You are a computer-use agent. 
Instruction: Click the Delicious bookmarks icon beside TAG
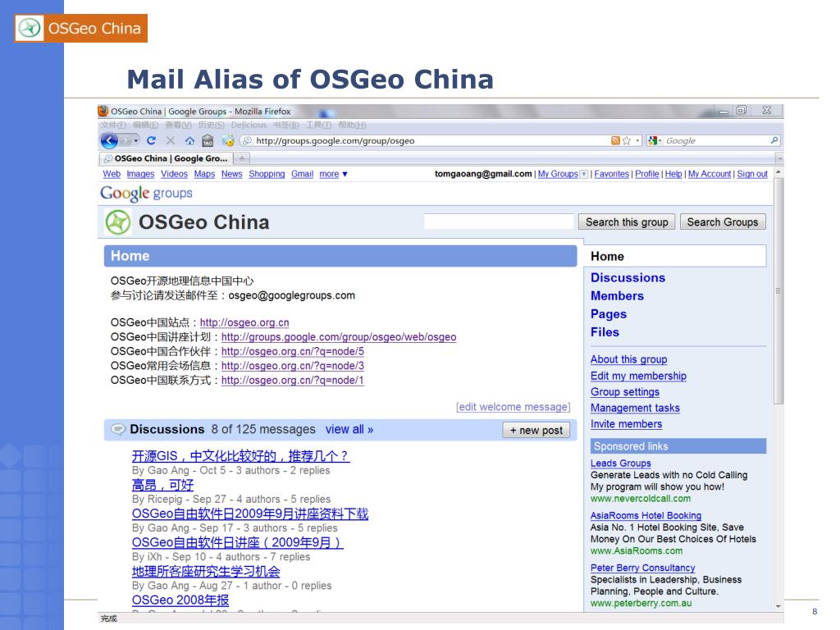[x=228, y=141]
